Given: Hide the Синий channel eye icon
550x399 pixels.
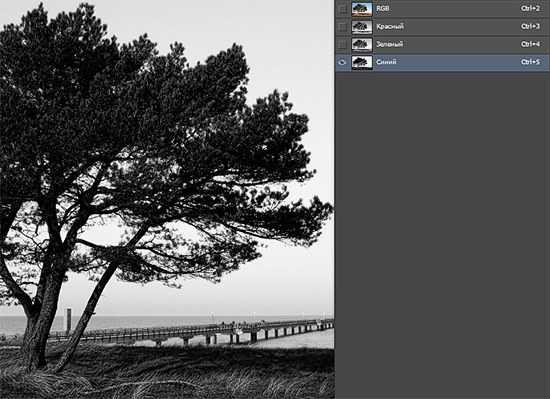Looking at the screenshot, I should (x=342, y=62).
